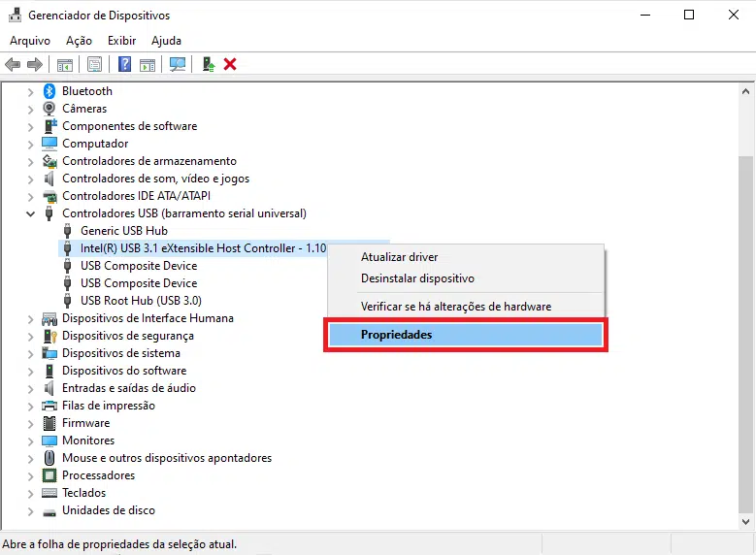Expand the Bluetooth category
The width and height of the screenshot is (756, 555).
point(30,91)
